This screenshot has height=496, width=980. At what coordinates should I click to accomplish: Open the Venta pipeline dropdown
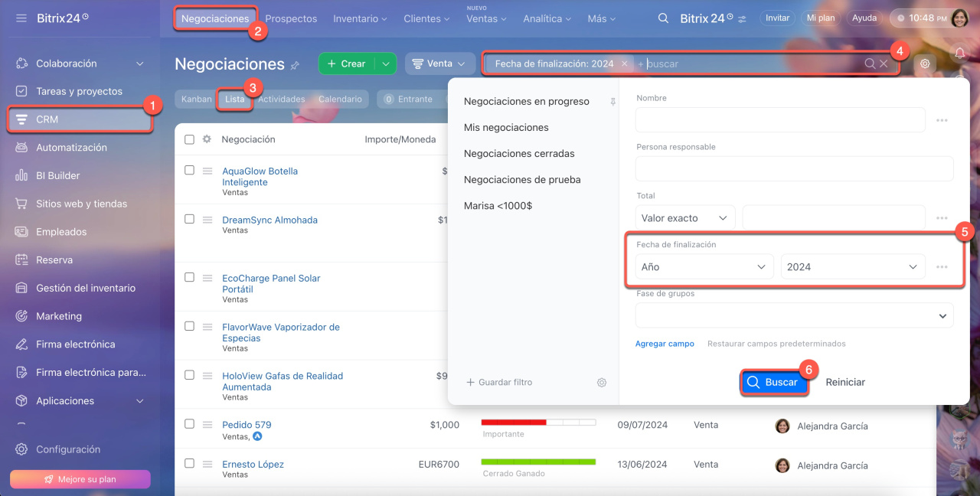click(439, 64)
